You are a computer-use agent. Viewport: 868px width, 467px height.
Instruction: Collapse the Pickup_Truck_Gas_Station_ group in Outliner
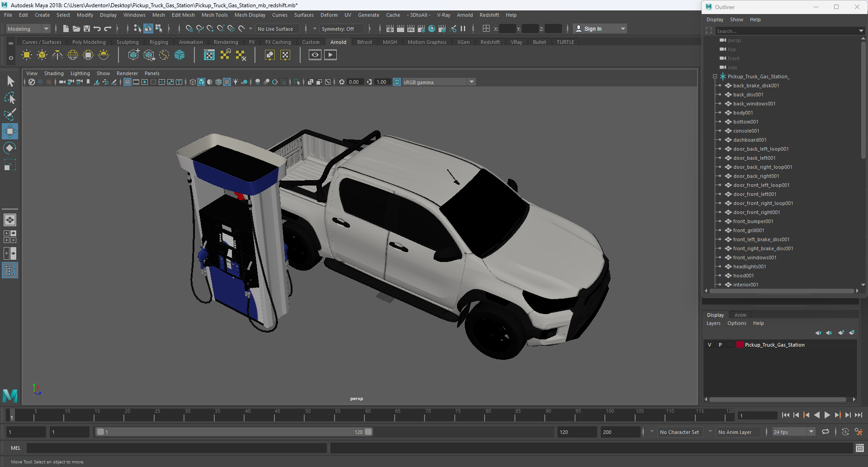[x=715, y=76]
